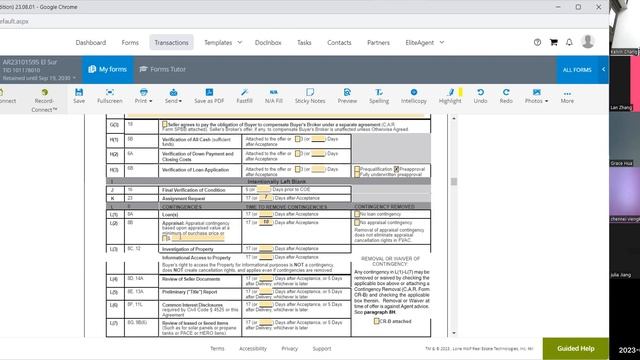Switch to Forms Tutor tab
The image size is (640, 360).
[x=162, y=69]
